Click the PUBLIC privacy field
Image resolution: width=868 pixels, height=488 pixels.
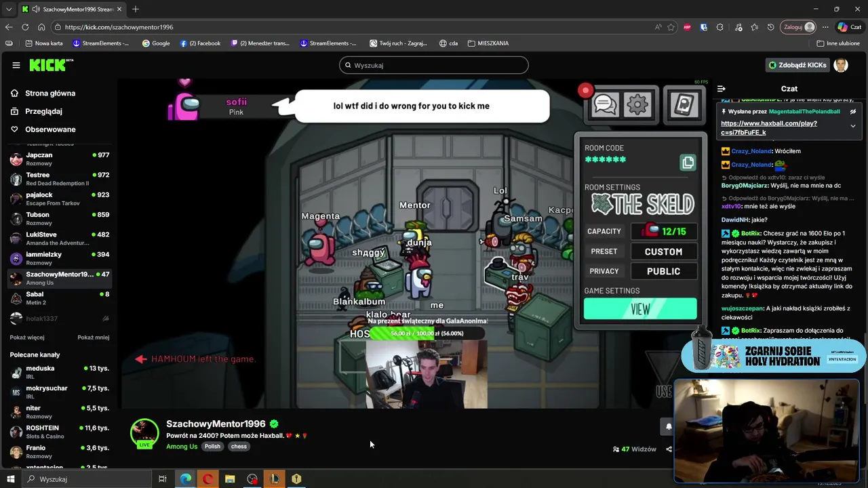click(x=663, y=271)
